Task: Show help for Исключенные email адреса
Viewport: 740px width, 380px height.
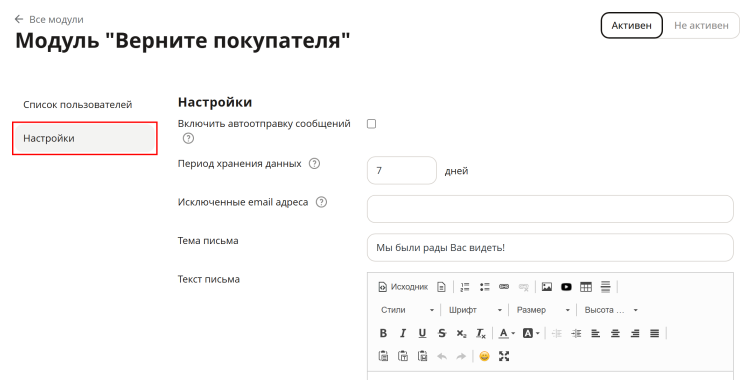Action: (x=321, y=202)
